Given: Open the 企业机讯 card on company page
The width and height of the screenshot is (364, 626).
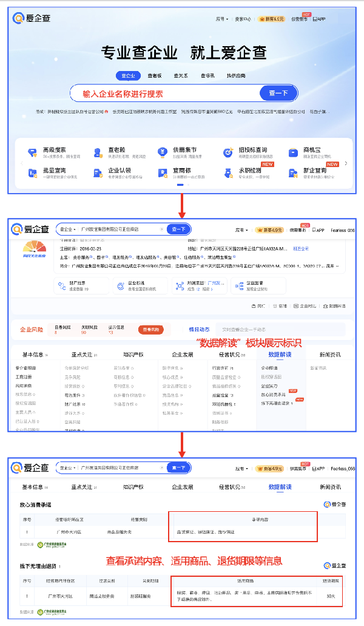Looking at the screenshot, I should click(140, 285).
